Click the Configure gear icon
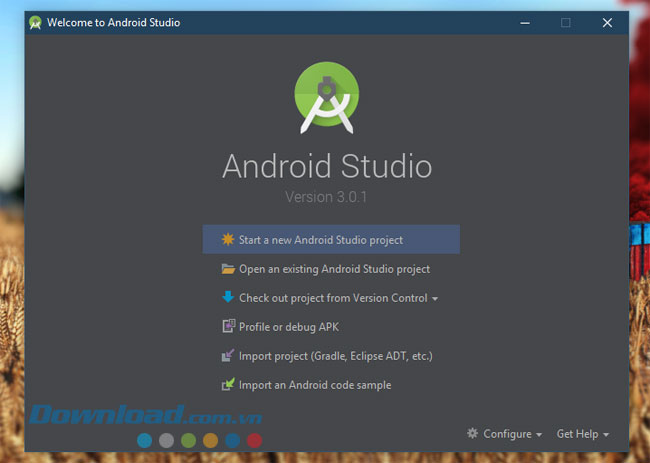650x463 pixels. click(472, 433)
